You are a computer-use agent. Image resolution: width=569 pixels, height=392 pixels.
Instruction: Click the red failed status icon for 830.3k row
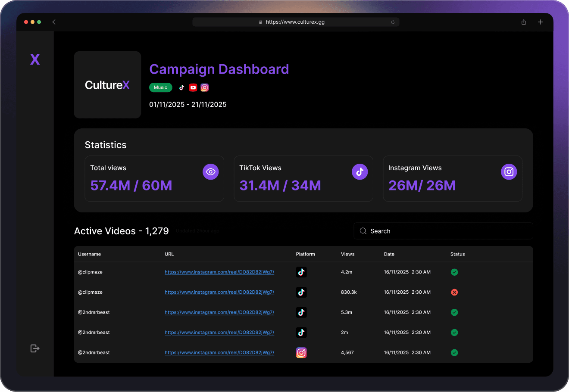coord(454,292)
